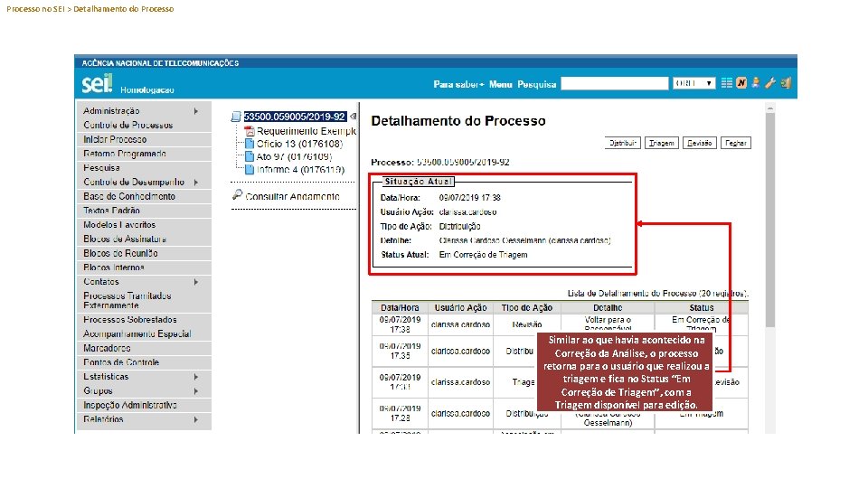Click the Detalhe column header
The width and height of the screenshot is (868, 488).
point(608,307)
